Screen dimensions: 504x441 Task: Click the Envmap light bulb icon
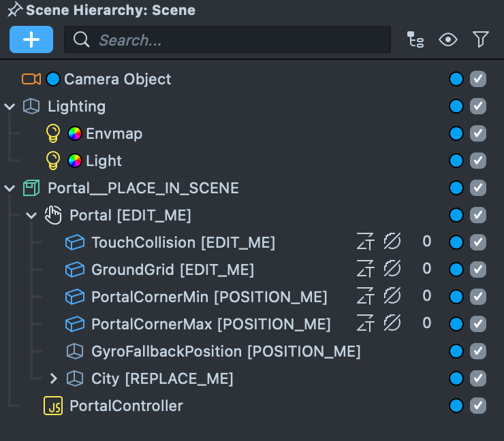coord(53,133)
